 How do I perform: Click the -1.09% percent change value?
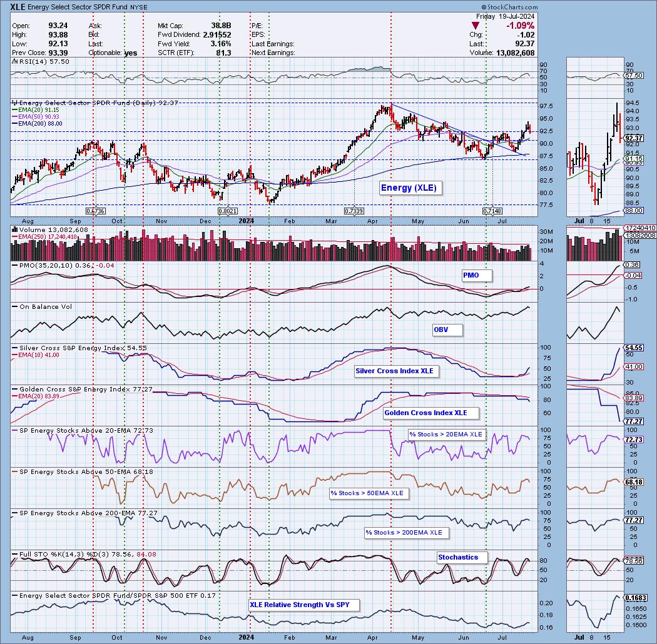[520, 26]
